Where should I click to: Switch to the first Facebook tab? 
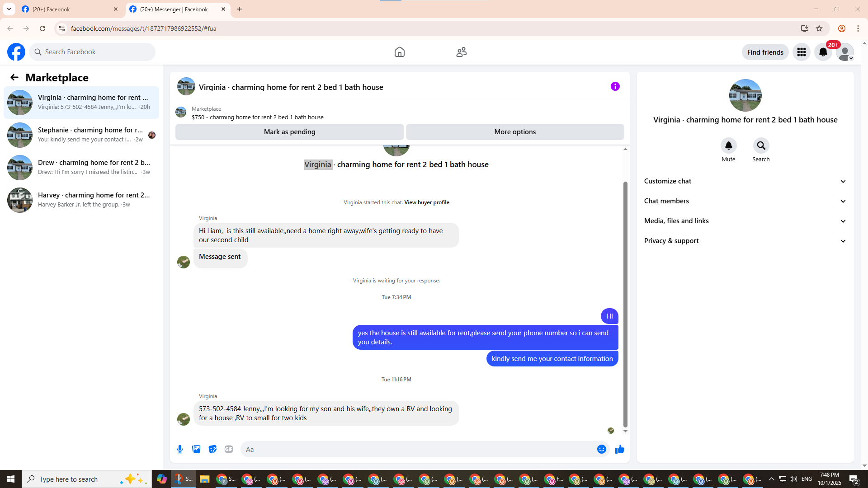tap(70, 9)
